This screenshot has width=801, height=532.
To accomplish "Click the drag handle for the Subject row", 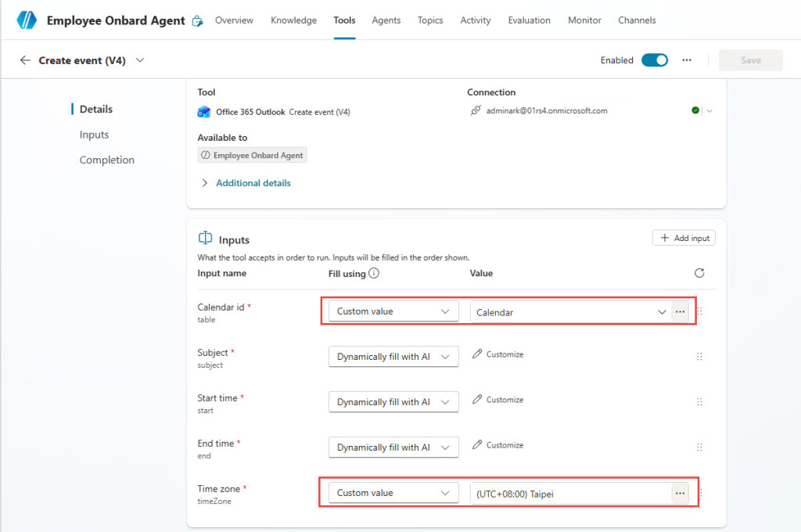I will pyautogui.click(x=699, y=357).
